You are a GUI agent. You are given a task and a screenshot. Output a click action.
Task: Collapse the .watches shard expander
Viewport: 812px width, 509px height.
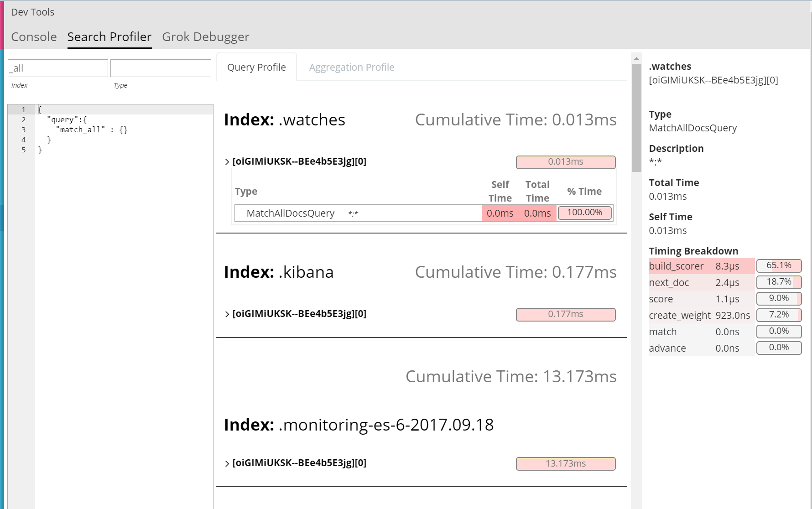(x=227, y=162)
